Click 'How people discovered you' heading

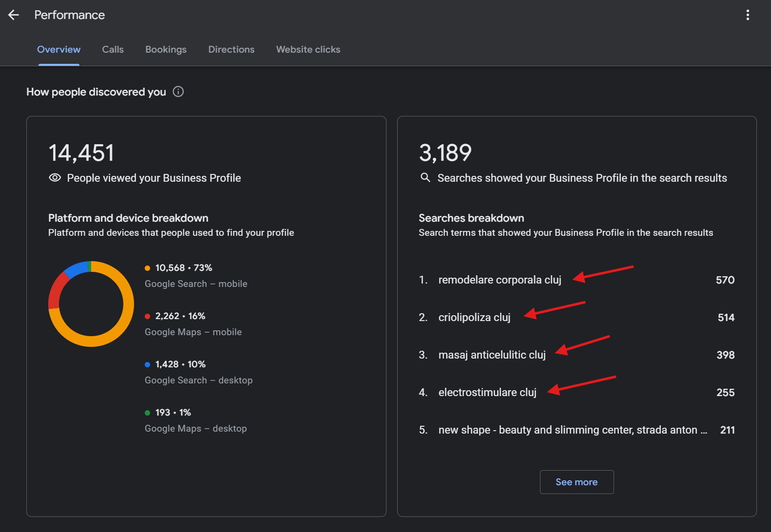point(96,92)
